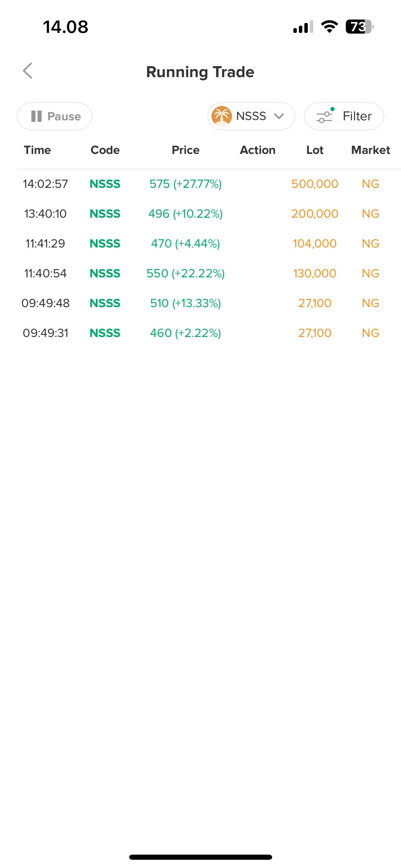Screen dimensions: 401x868
Task: Expand the NSSS stock dropdown chevron
Action: pyautogui.click(x=279, y=116)
